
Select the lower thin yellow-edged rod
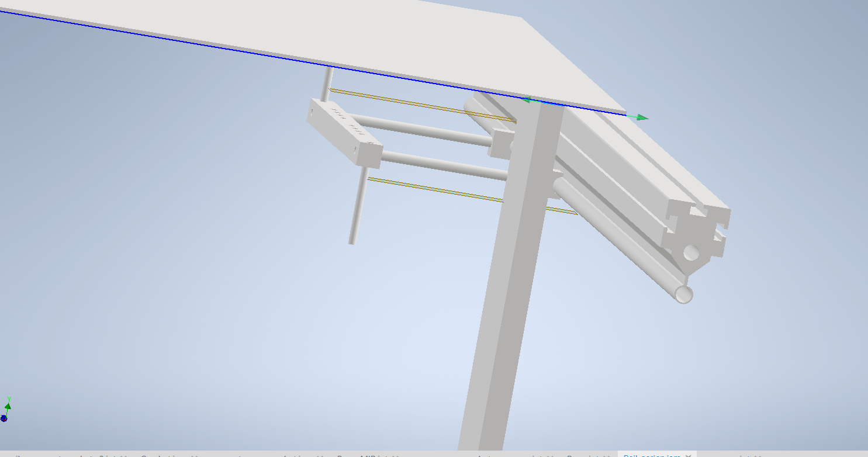(435, 190)
